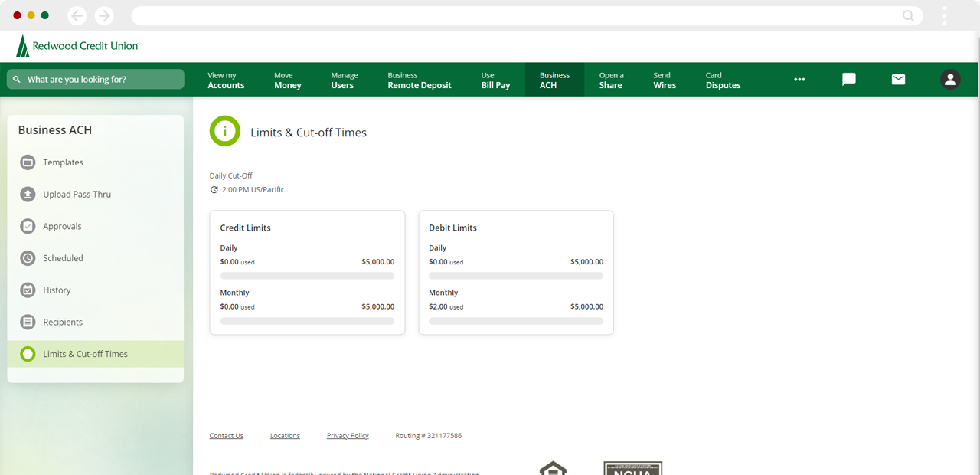Screen dimensions: 980x475
Task: Click the Upload Pass-Thru arrow icon
Action: 28,195
